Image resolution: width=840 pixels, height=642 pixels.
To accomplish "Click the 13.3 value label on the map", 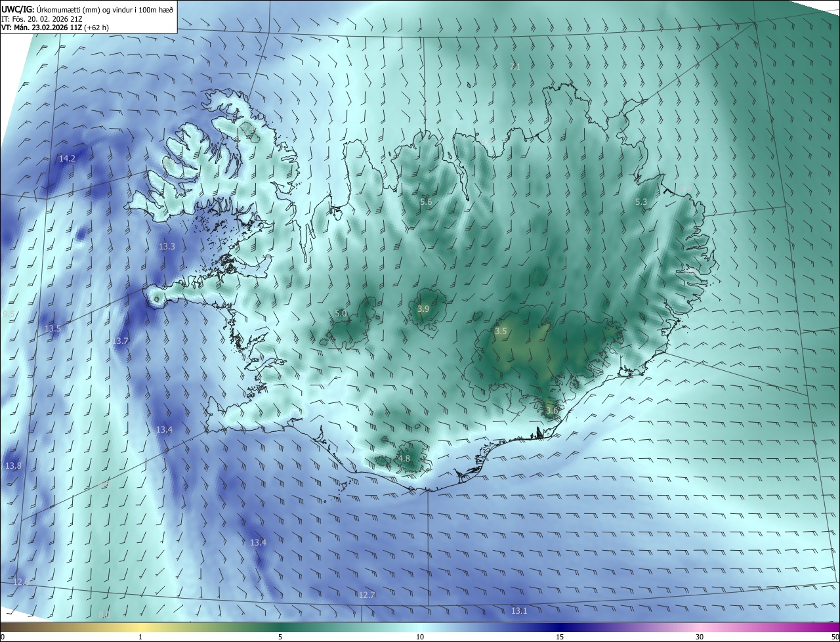I will point(167,246).
